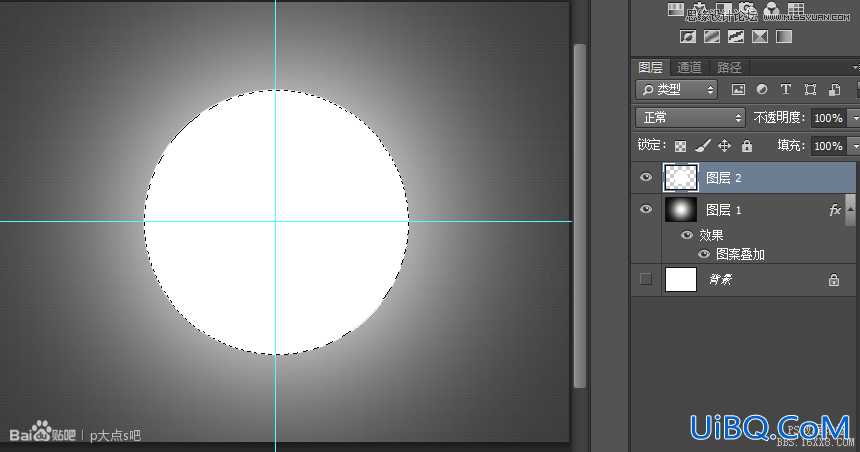
Task: Toggle visibility of 效果 effects
Action: click(687, 235)
